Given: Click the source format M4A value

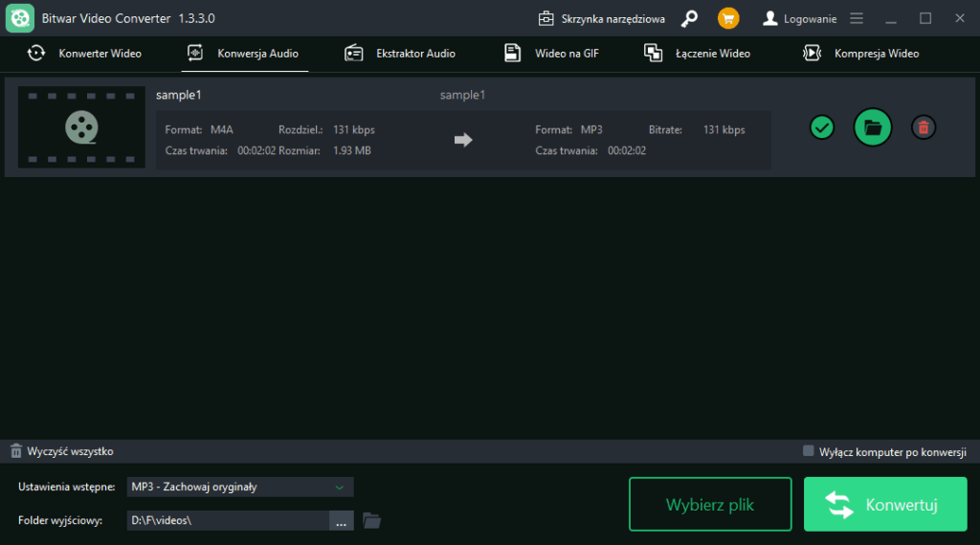Looking at the screenshot, I should tap(222, 130).
